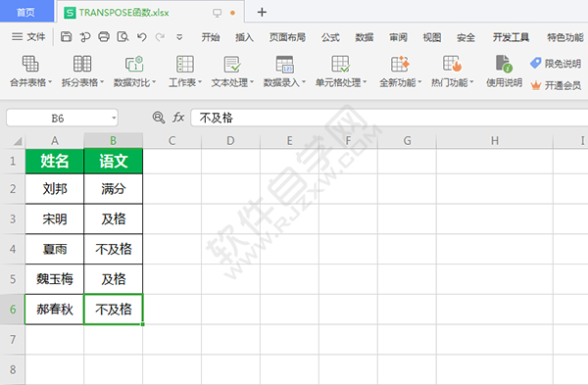Click the 热门功能 flame icon
Image resolution: width=588 pixels, height=385 pixels.
pyautogui.click(x=452, y=64)
